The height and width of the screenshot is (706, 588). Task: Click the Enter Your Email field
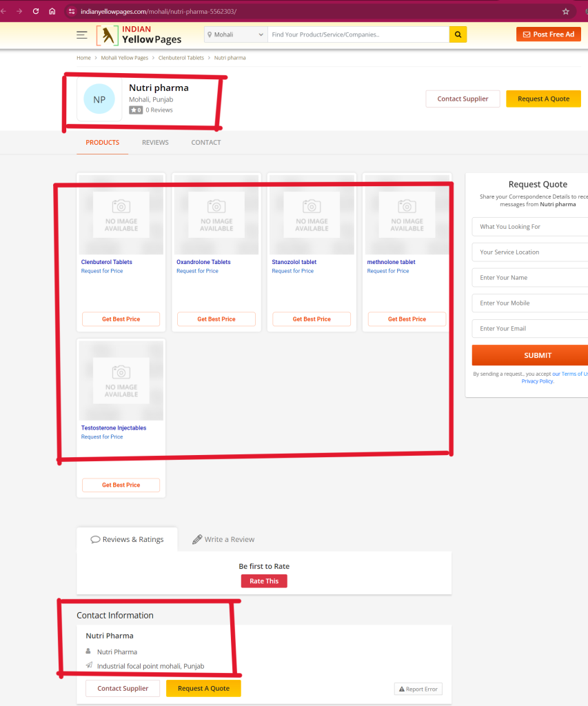click(x=529, y=329)
